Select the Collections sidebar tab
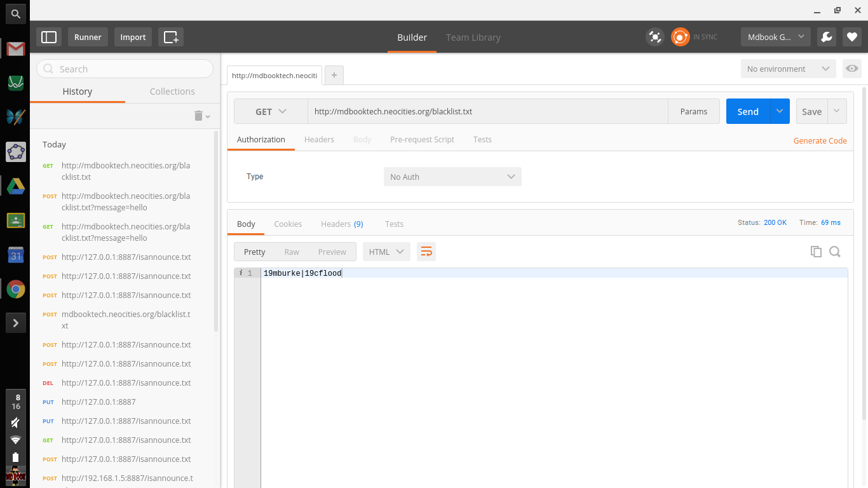 pyautogui.click(x=172, y=91)
